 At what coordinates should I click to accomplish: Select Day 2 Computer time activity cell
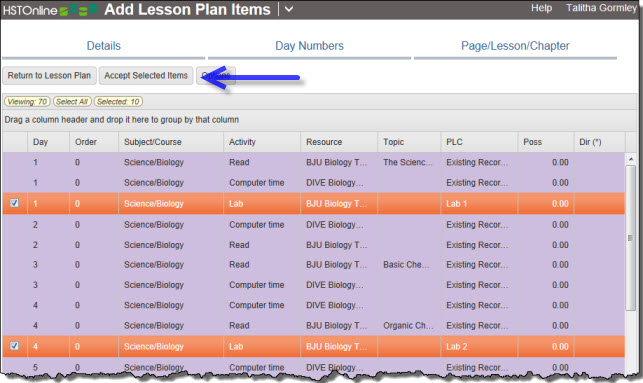pos(262,225)
